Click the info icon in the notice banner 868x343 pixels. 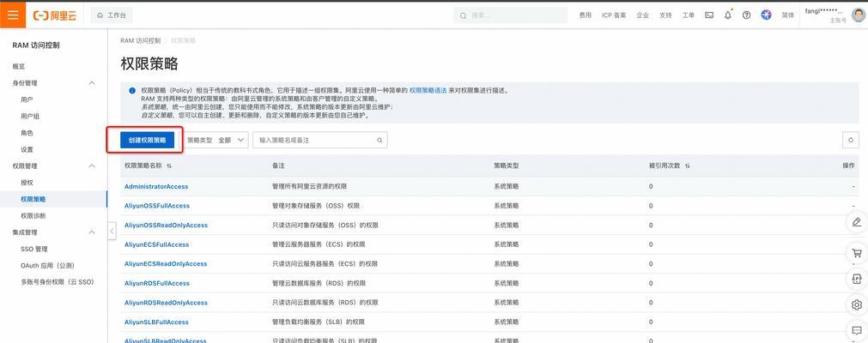click(x=131, y=91)
